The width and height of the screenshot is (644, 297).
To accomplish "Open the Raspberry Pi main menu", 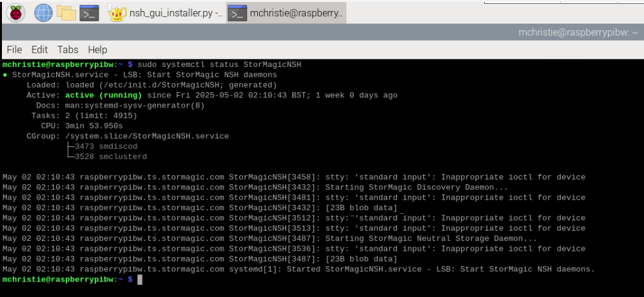I will [15, 13].
